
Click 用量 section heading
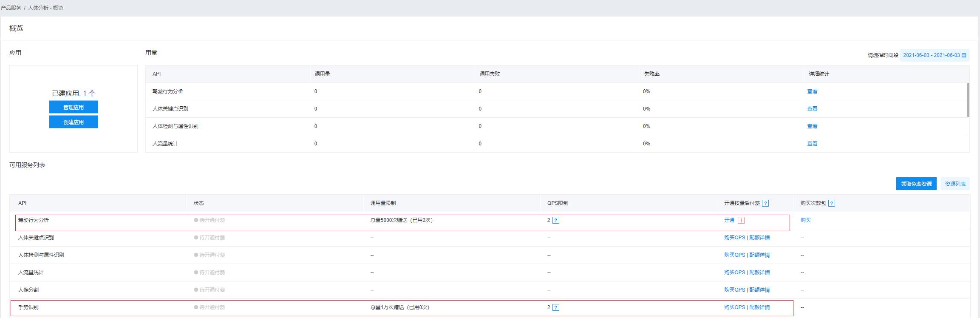click(151, 53)
